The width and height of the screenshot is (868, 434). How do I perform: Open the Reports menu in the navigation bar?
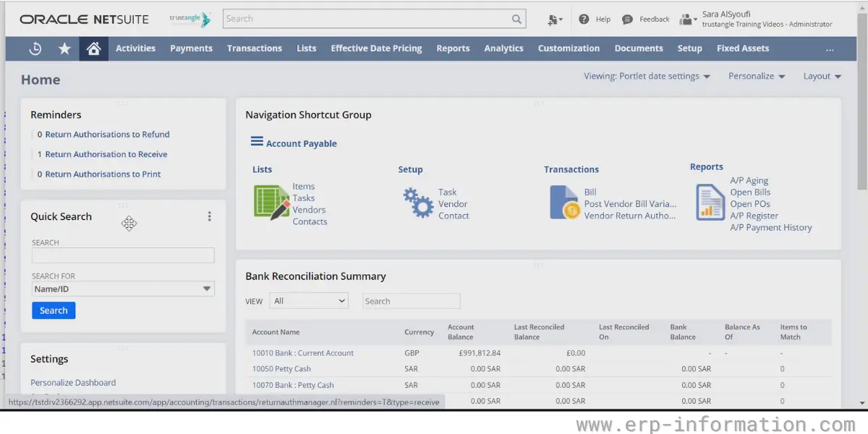tap(453, 48)
